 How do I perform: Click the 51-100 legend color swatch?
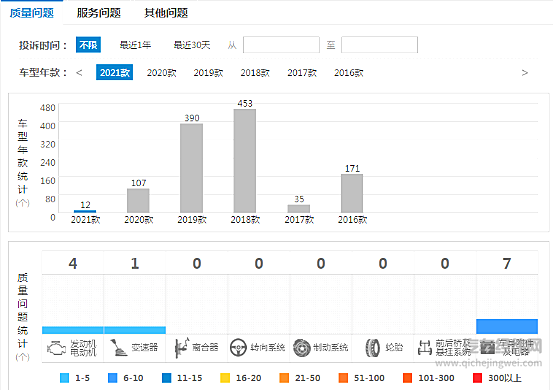click(343, 378)
